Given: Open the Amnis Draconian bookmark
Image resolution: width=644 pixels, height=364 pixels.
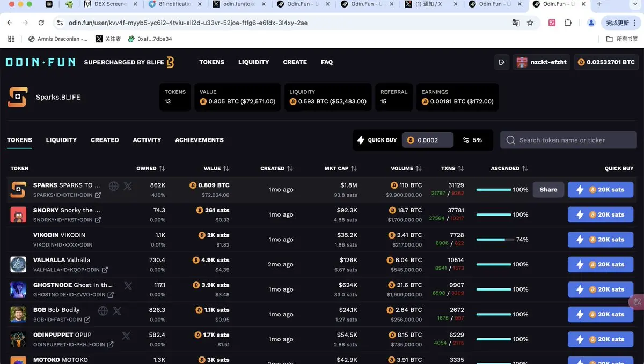Looking at the screenshot, I should pos(58,39).
